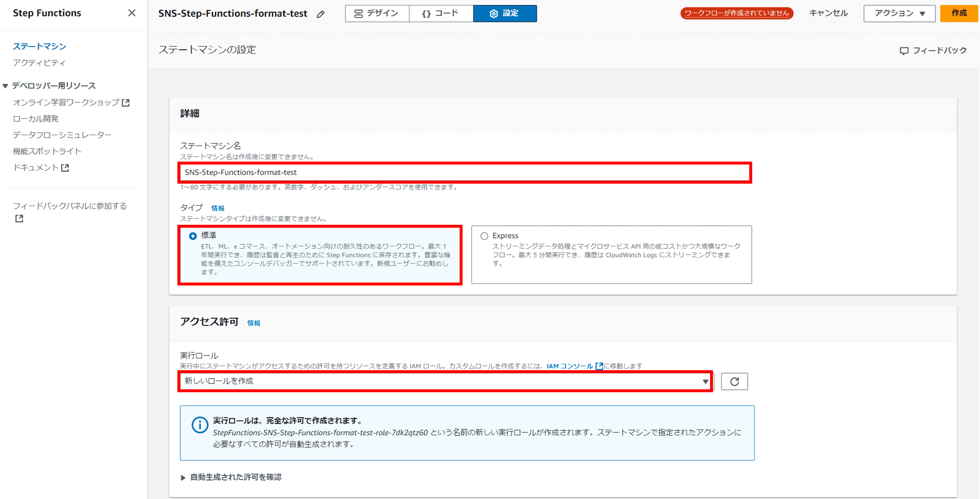The image size is (980, 499).
Task: Select the 標準 radio button
Action: [193, 236]
